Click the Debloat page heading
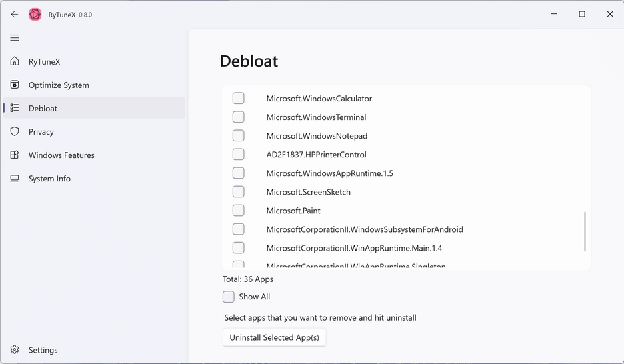The image size is (624, 364). [249, 61]
